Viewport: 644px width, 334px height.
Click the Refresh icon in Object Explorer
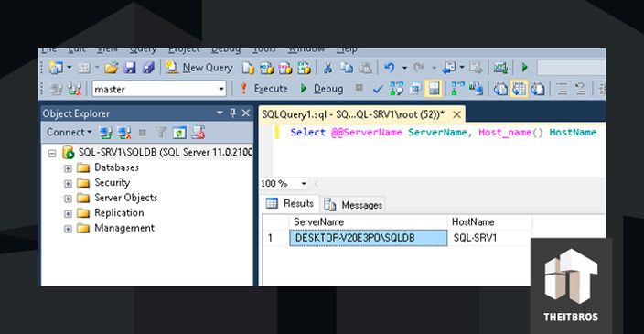(x=179, y=133)
